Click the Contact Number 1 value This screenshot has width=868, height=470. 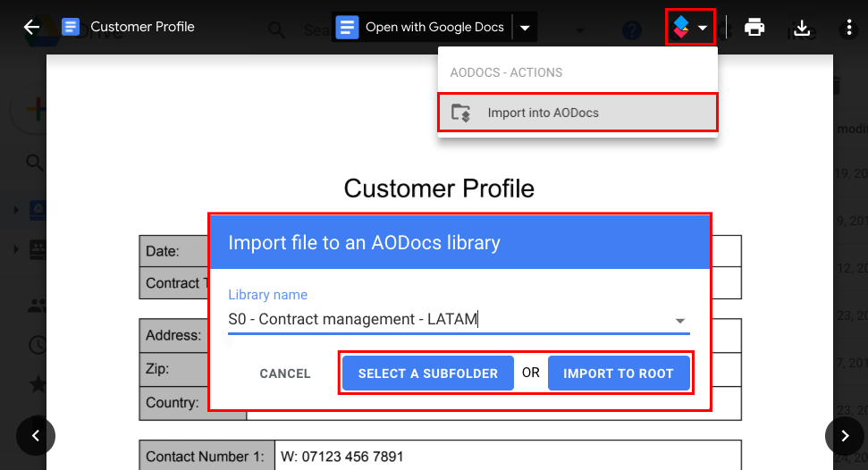click(x=342, y=457)
